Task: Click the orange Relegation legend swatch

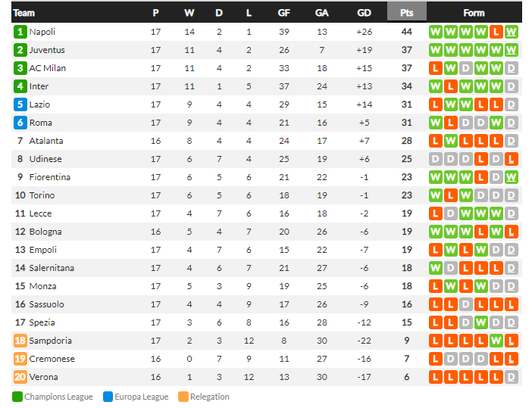Action: [x=183, y=397]
